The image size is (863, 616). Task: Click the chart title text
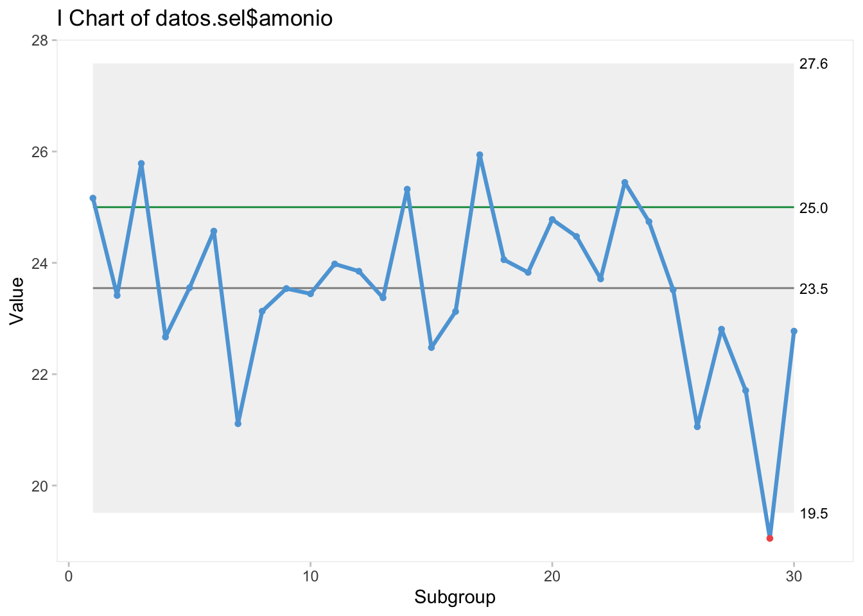(195, 18)
